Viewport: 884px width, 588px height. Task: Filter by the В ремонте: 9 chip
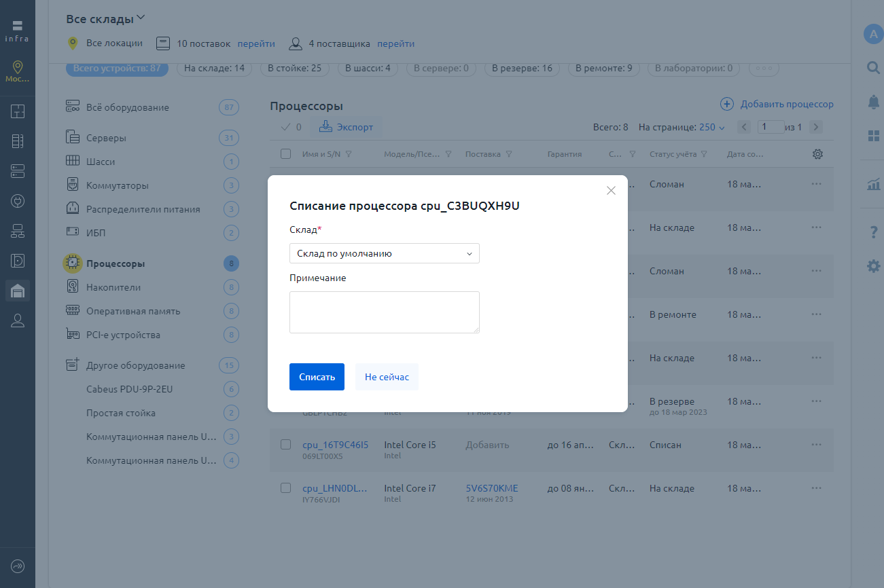point(603,68)
